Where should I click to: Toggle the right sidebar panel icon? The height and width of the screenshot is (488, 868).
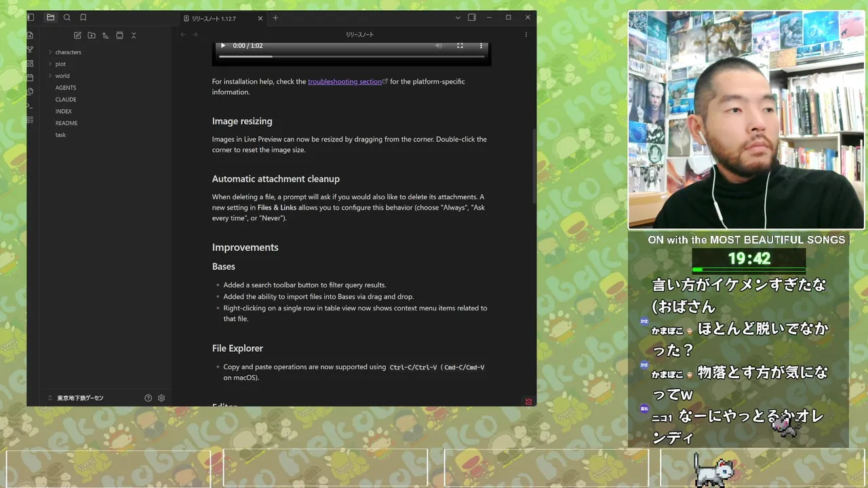[x=472, y=18]
